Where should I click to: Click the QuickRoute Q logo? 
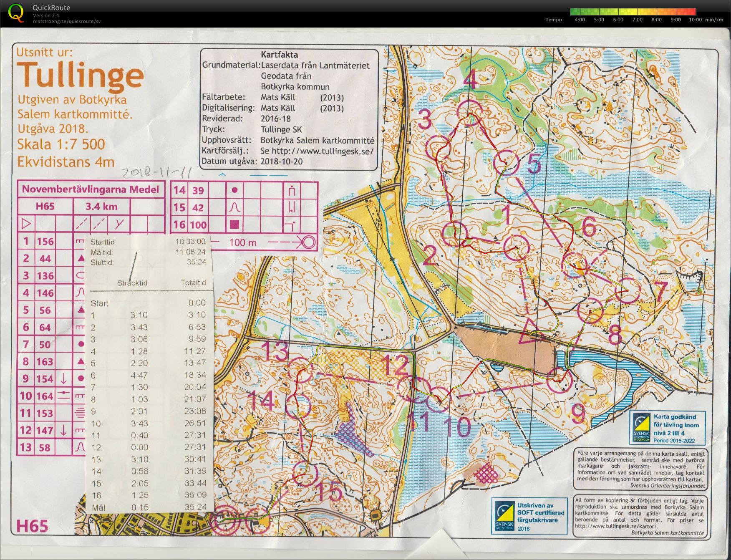pyautogui.click(x=16, y=13)
